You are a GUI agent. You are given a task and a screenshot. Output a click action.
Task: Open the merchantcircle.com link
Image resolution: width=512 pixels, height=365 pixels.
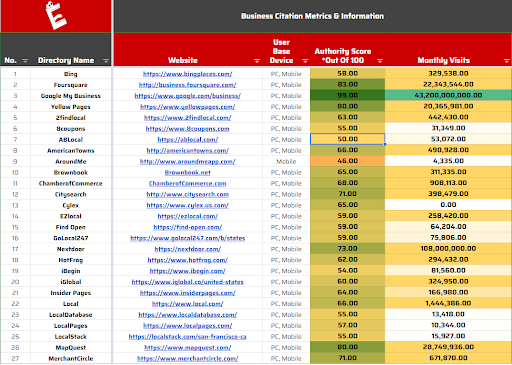click(x=188, y=359)
